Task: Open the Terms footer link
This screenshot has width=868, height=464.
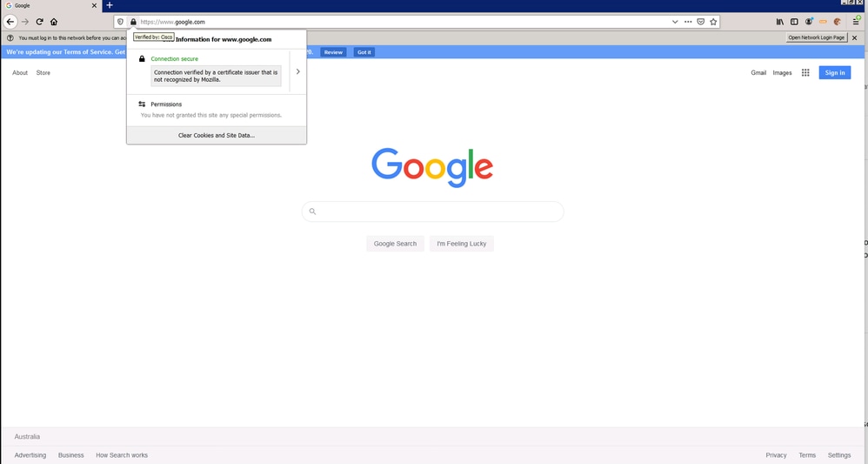Action: click(807, 455)
